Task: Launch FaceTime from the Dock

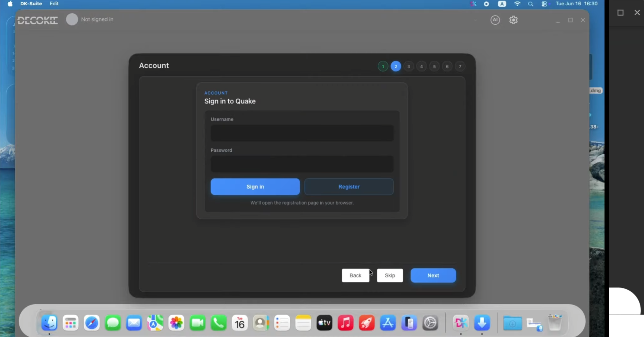Action: 198,322
